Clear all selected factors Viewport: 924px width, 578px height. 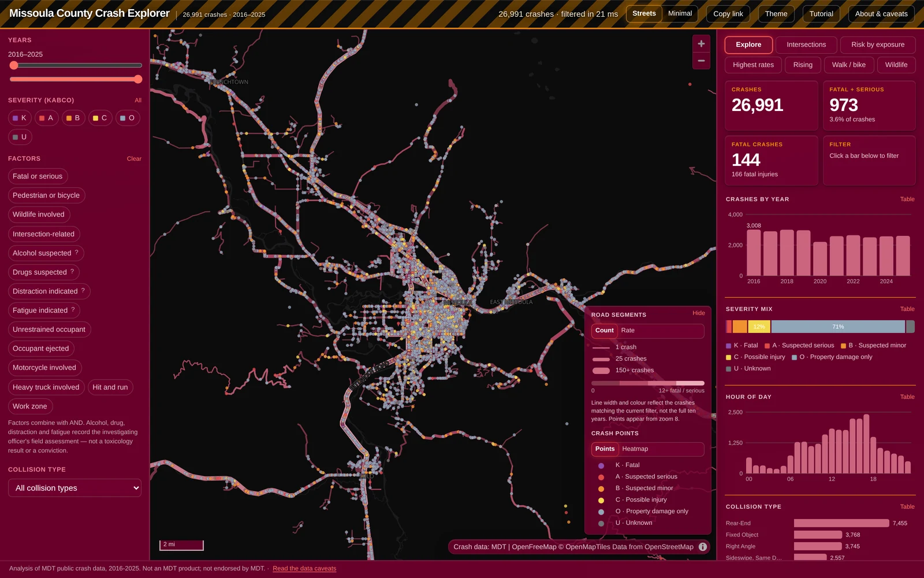pyautogui.click(x=134, y=158)
